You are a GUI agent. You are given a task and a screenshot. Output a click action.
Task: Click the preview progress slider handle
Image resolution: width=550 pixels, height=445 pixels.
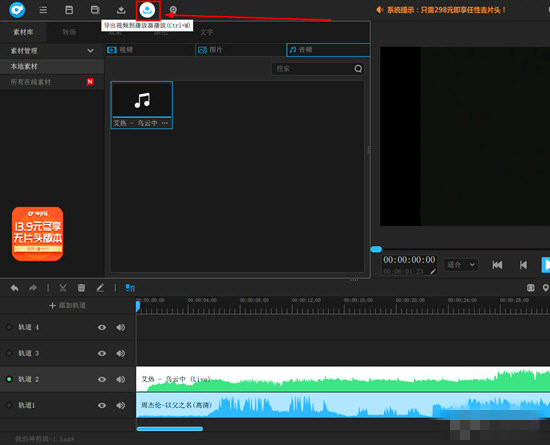376,249
